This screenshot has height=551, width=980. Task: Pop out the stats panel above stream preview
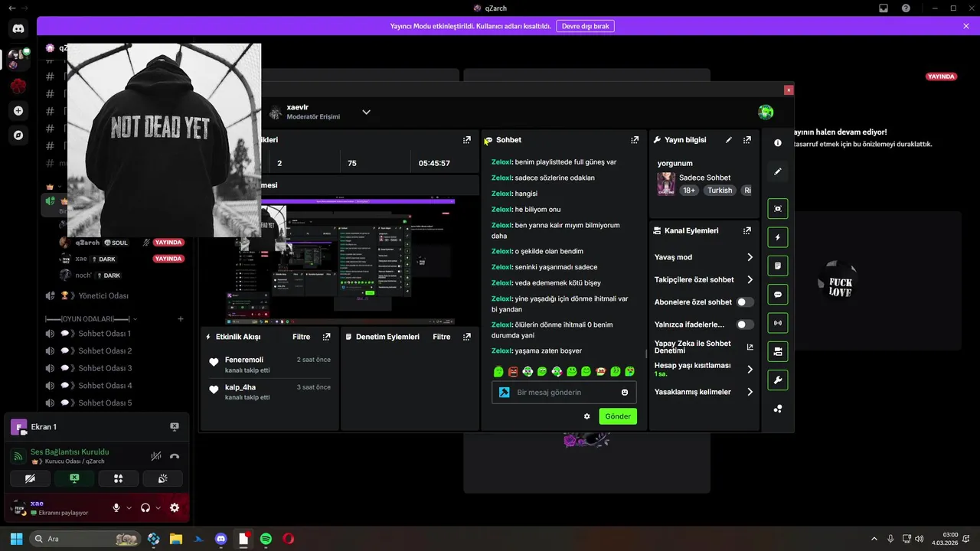click(467, 140)
